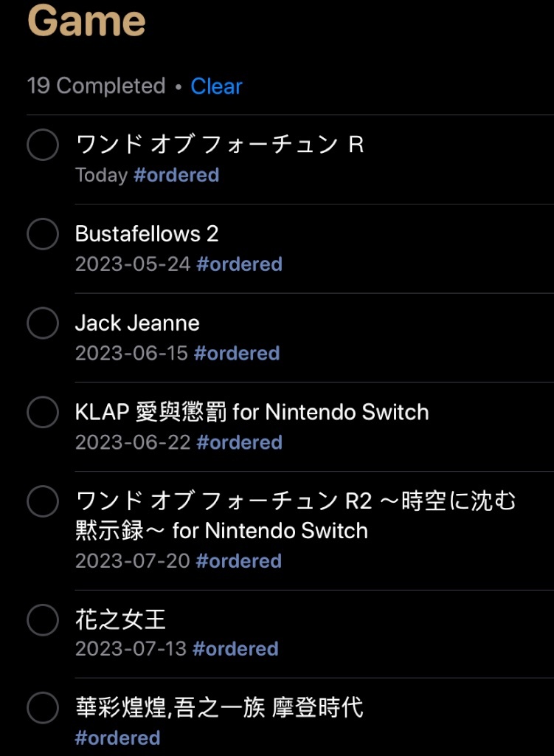Mark ワンド オブ フォーチュン R2 reminder as done

(x=43, y=501)
